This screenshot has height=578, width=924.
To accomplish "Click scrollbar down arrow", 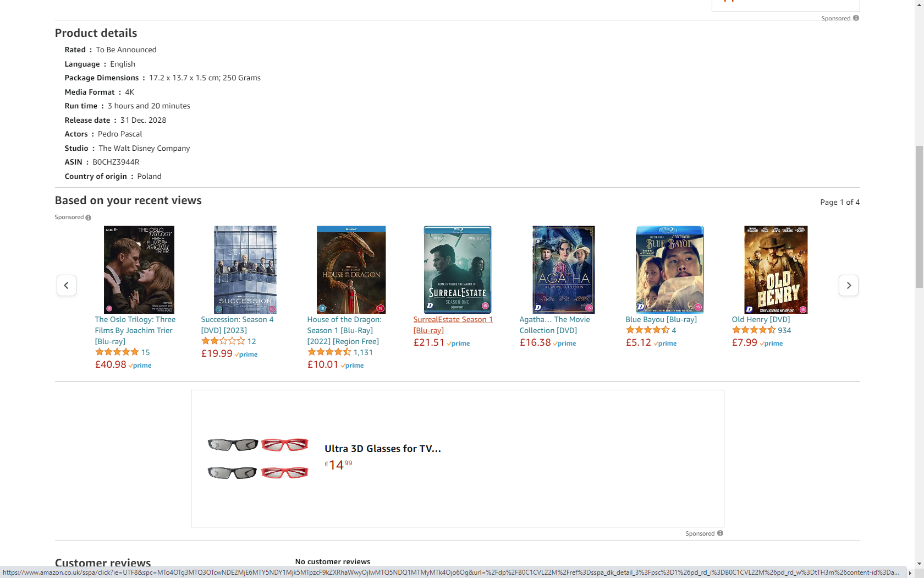I will click(x=919, y=564).
